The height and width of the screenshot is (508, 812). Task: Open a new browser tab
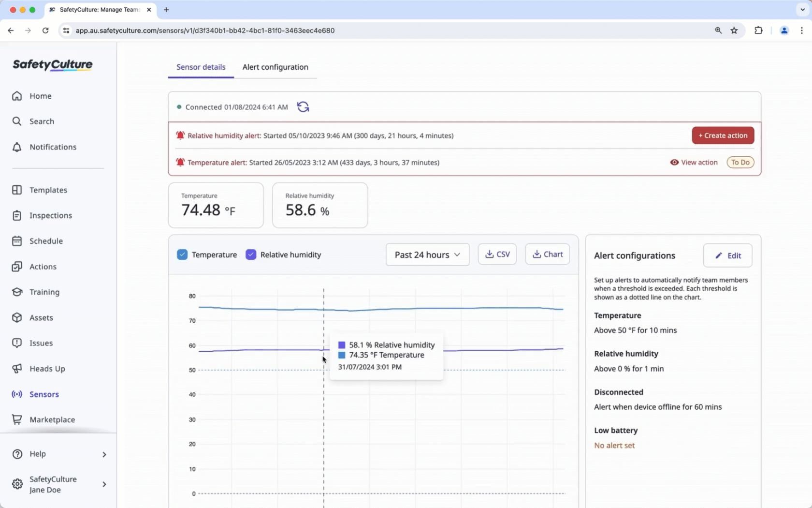[x=166, y=10]
